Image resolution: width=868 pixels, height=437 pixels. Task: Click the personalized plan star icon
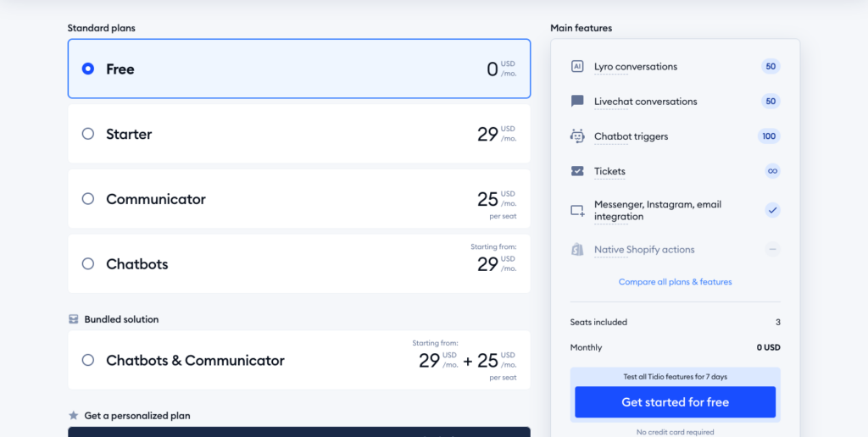point(74,415)
